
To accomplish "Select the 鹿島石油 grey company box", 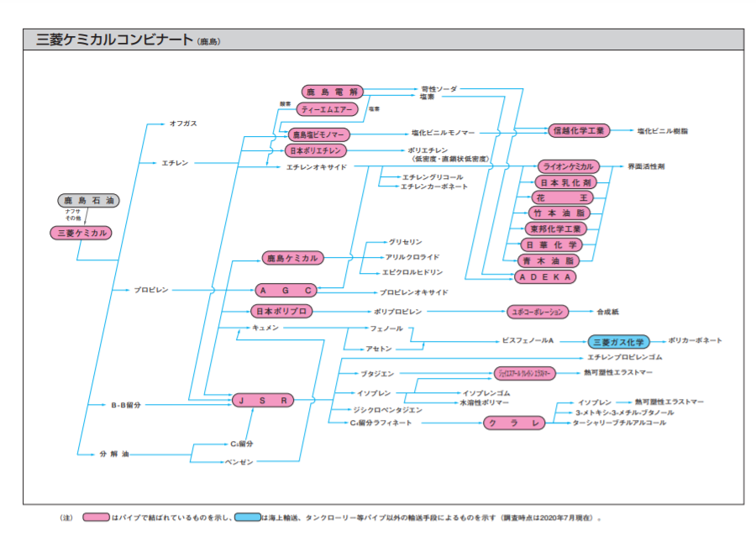I will click(89, 200).
